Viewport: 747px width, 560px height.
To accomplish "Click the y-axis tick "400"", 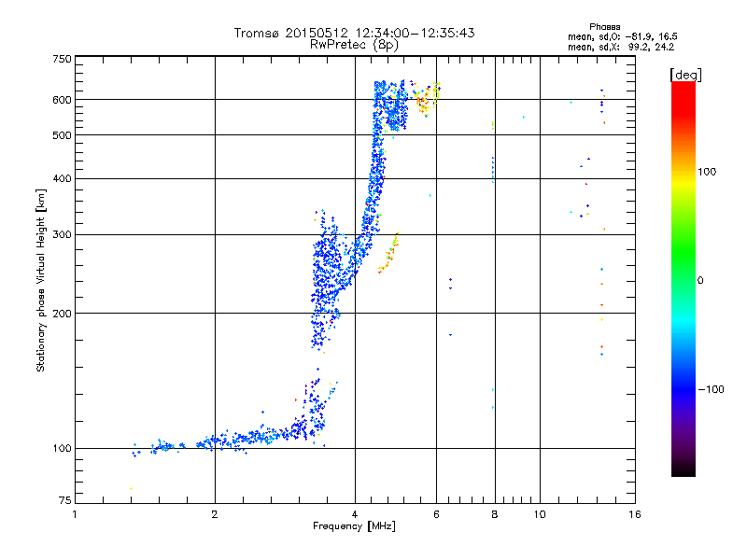I will (62, 179).
